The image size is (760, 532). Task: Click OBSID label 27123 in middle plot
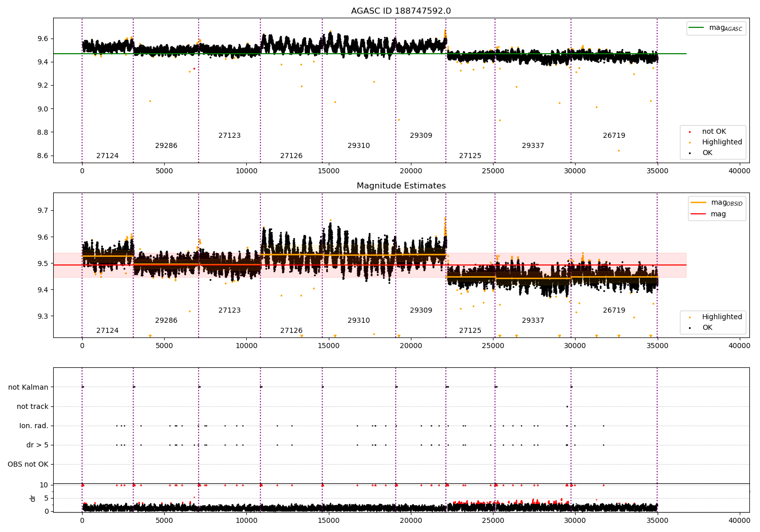(x=230, y=311)
